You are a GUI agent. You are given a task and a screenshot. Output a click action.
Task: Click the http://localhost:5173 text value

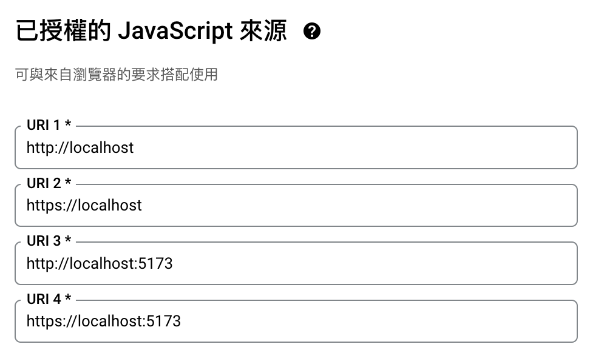pos(100,263)
